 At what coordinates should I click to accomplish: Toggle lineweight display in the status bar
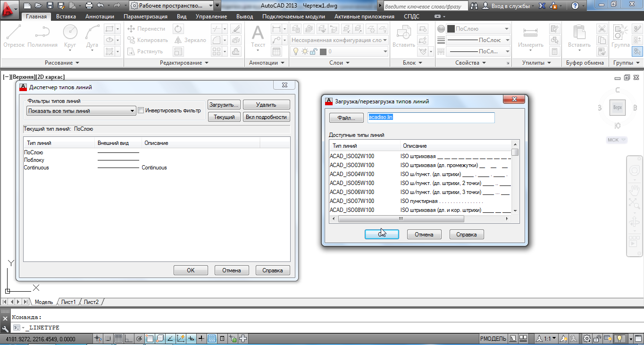pyautogui.click(x=201, y=338)
